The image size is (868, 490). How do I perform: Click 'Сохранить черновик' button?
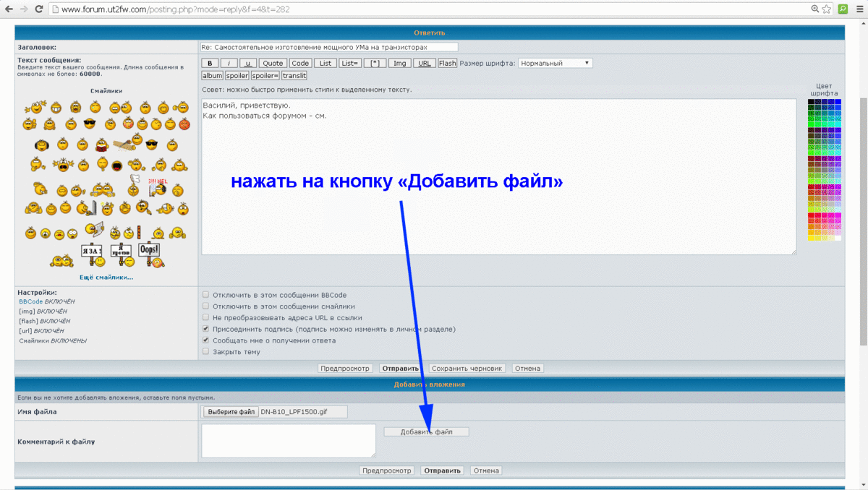(x=467, y=369)
